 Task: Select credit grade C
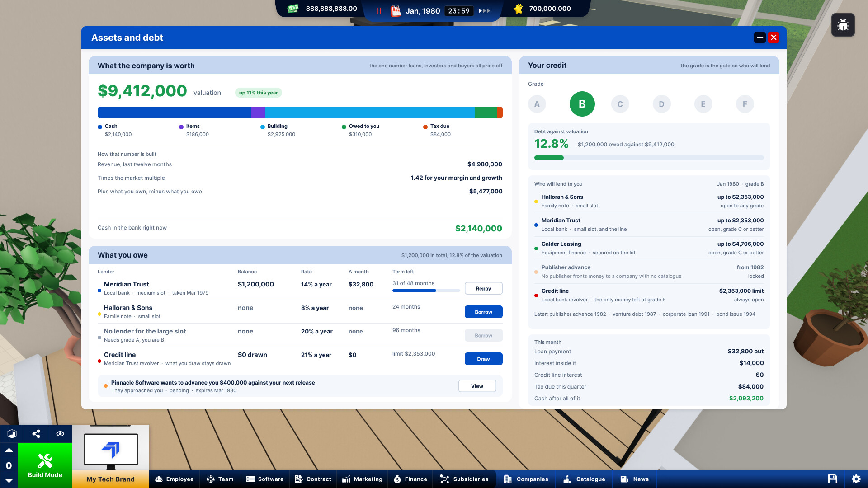620,104
